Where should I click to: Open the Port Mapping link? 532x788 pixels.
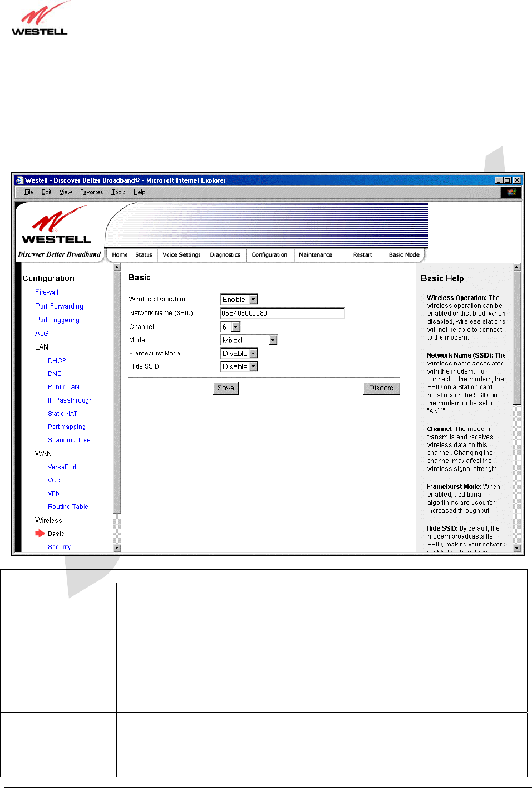tap(67, 427)
